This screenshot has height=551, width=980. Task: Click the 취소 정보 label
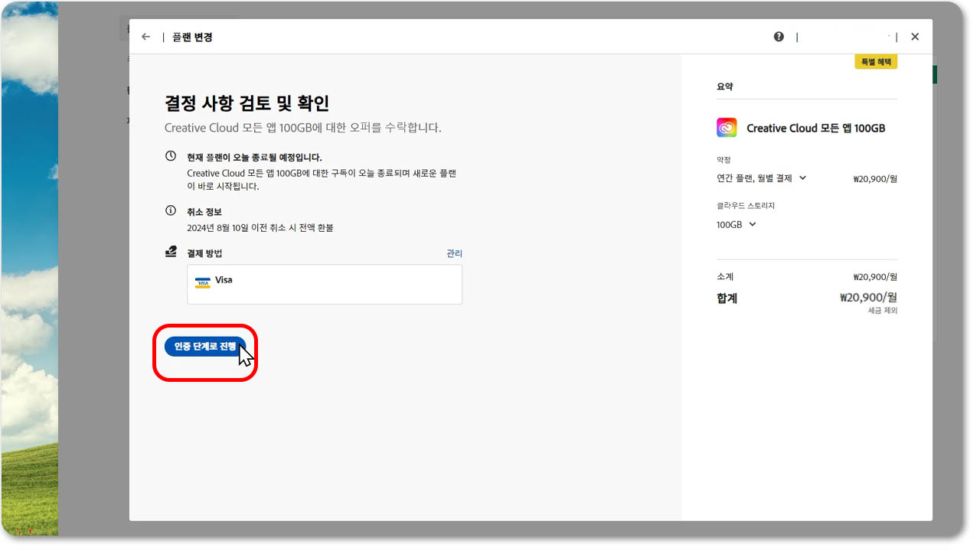pos(204,212)
